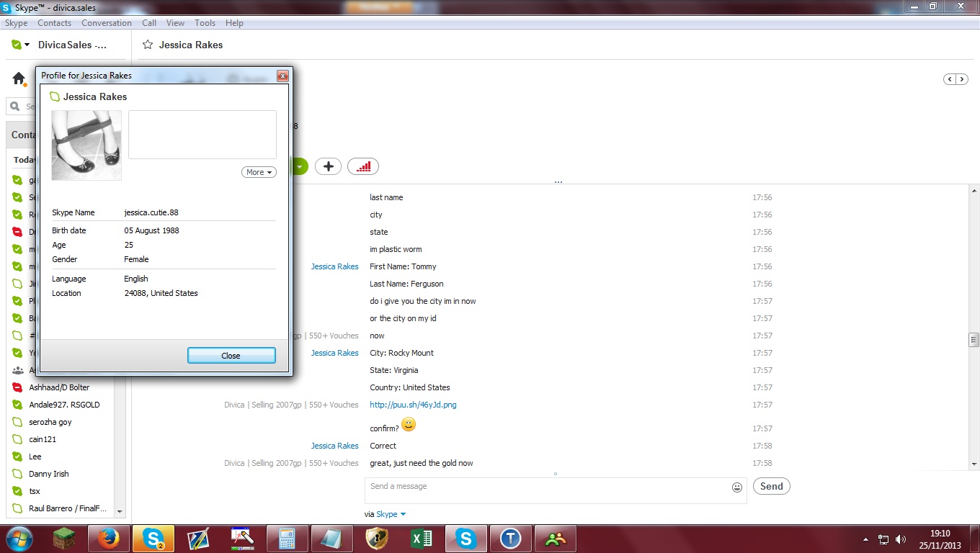Open the Call menu

pyautogui.click(x=149, y=23)
